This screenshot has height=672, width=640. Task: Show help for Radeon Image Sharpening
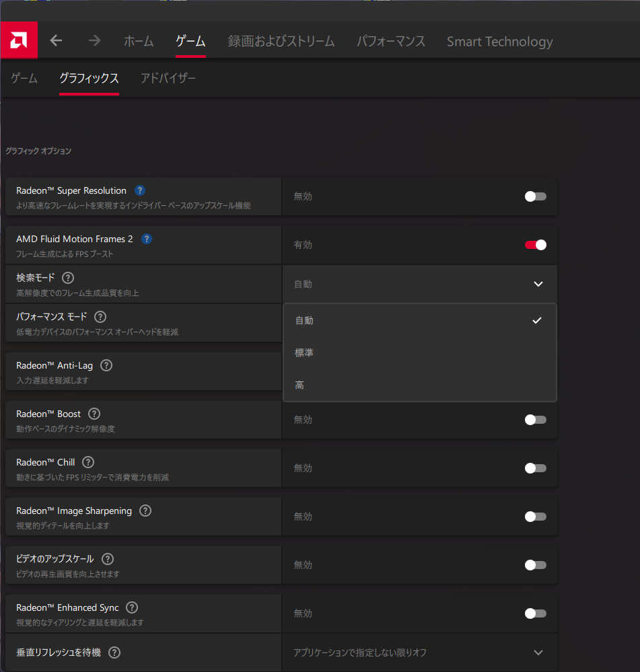(x=146, y=511)
